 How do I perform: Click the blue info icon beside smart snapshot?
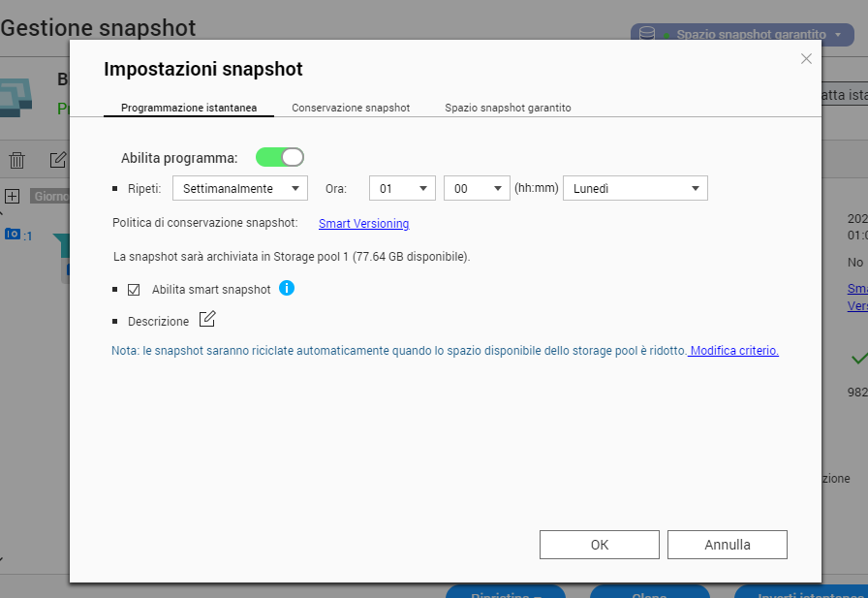[x=287, y=288]
